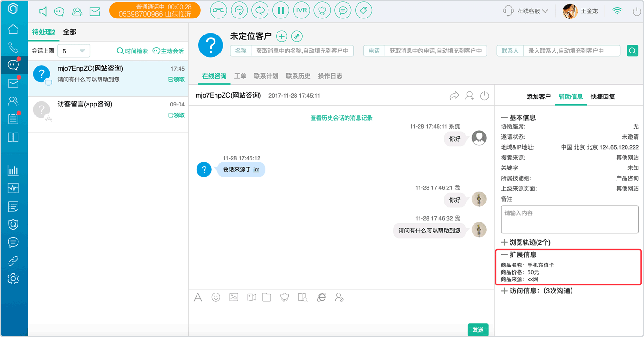Open the 在线客服 status dropdown
The height and width of the screenshot is (337, 644).
[x=526, y=11]
